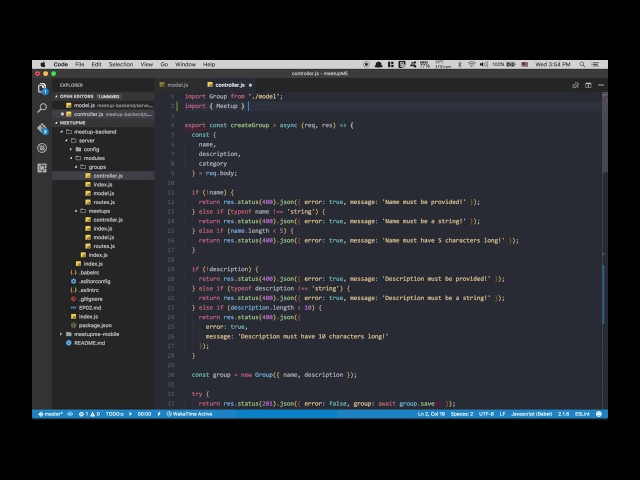The height and width of the screenshot is (480, 640).
Task: Click the TODOs status bar item
Action: 114,414
